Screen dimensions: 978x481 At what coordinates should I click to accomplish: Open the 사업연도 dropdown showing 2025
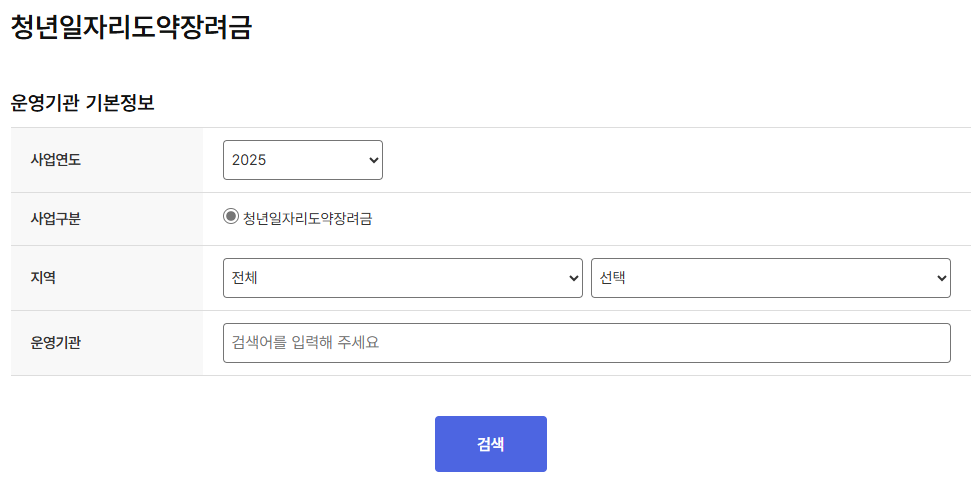click(303, 160)
